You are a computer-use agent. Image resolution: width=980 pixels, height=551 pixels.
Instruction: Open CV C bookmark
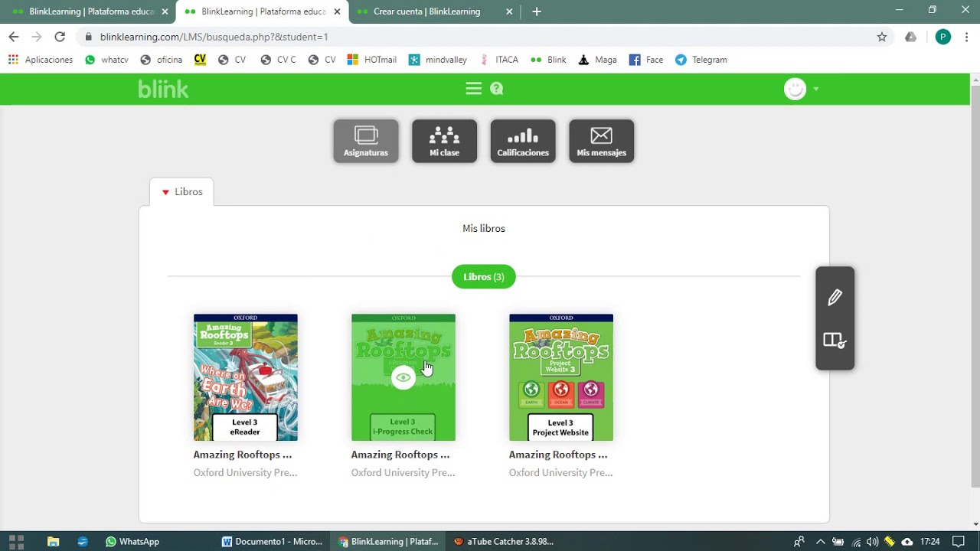pos(278,60)
